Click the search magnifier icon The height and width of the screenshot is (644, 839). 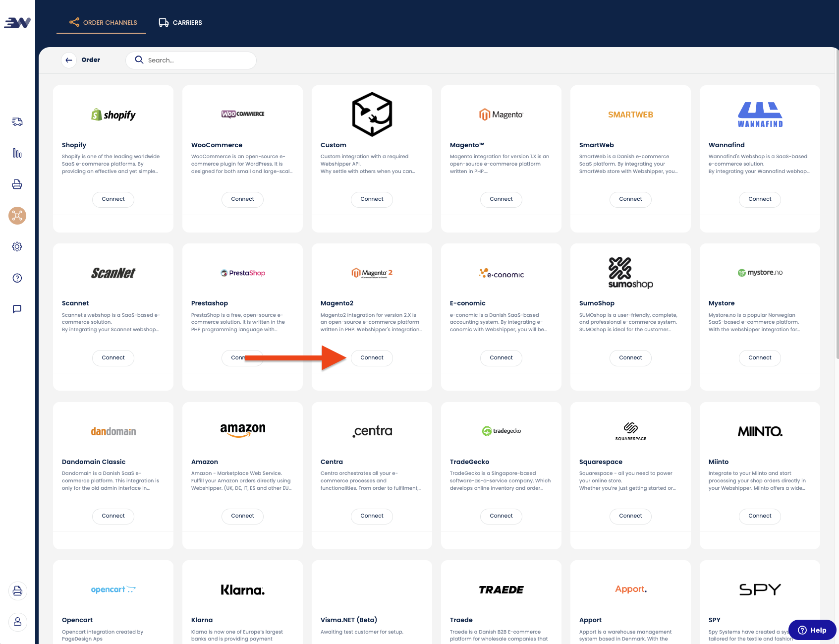click(139, 60)
